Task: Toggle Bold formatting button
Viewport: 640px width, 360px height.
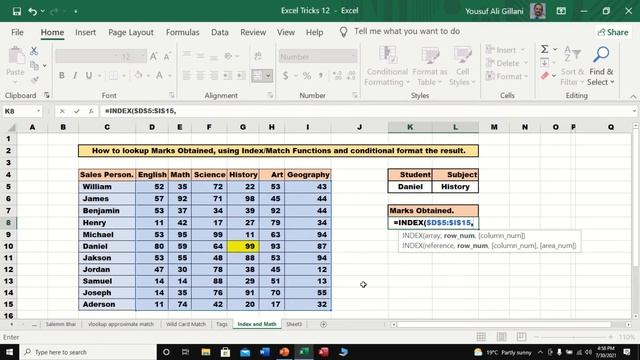Action: 62,76
